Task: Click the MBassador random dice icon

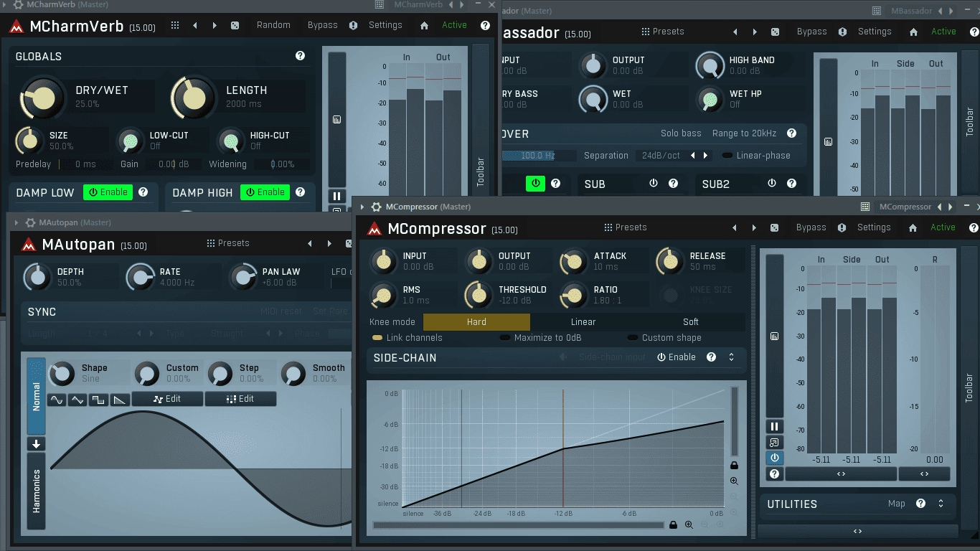Action: point(775,32)
